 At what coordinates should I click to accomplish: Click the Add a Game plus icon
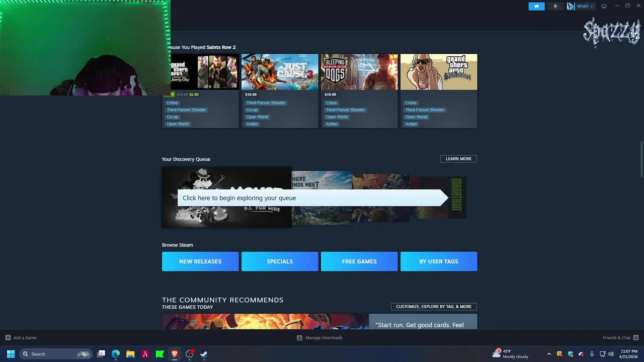(x=8, y=338)
